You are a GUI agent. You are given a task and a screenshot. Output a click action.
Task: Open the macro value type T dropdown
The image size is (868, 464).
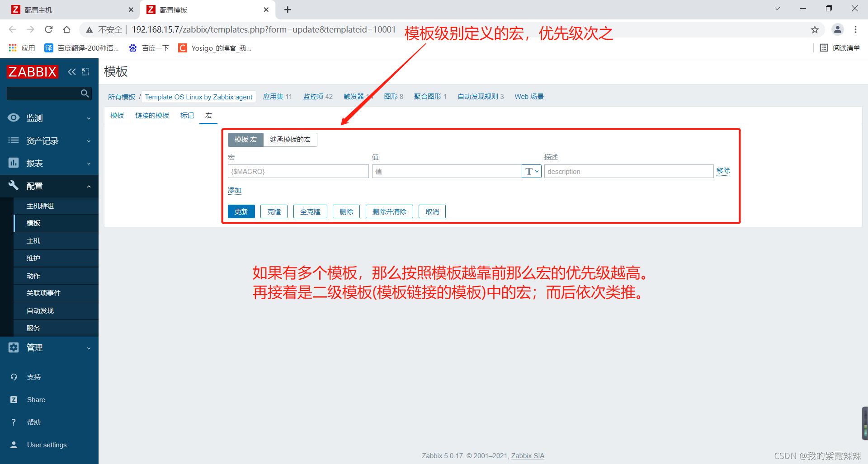(532, 171)
